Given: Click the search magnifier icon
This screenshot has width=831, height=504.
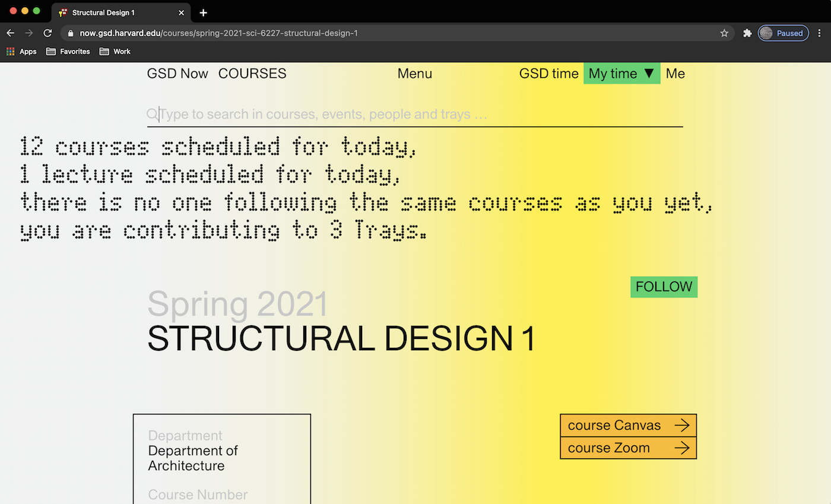Looking at the screenshot, I should click(x=152, y=114).
